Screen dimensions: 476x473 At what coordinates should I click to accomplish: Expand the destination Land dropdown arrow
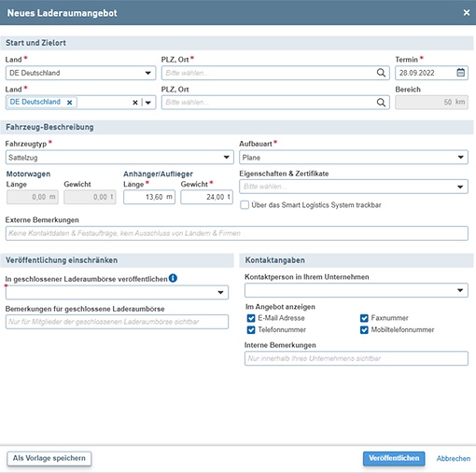(x=148, y=103)
